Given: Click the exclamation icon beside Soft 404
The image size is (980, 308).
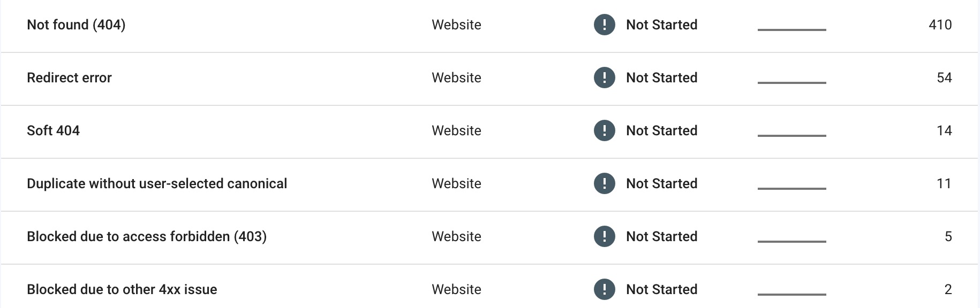Looking at the screenshot, I should click(604, 130).
